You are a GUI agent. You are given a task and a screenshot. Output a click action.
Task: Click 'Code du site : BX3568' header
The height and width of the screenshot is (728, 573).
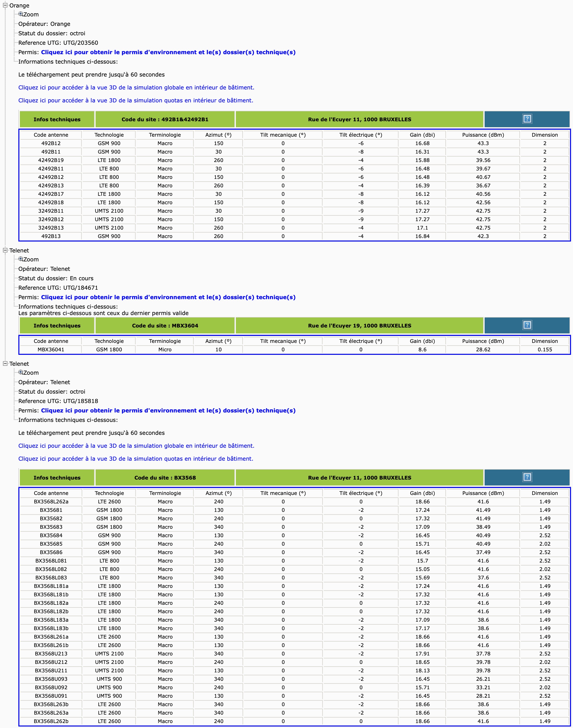pyautogui.click(x=165, y=478)
